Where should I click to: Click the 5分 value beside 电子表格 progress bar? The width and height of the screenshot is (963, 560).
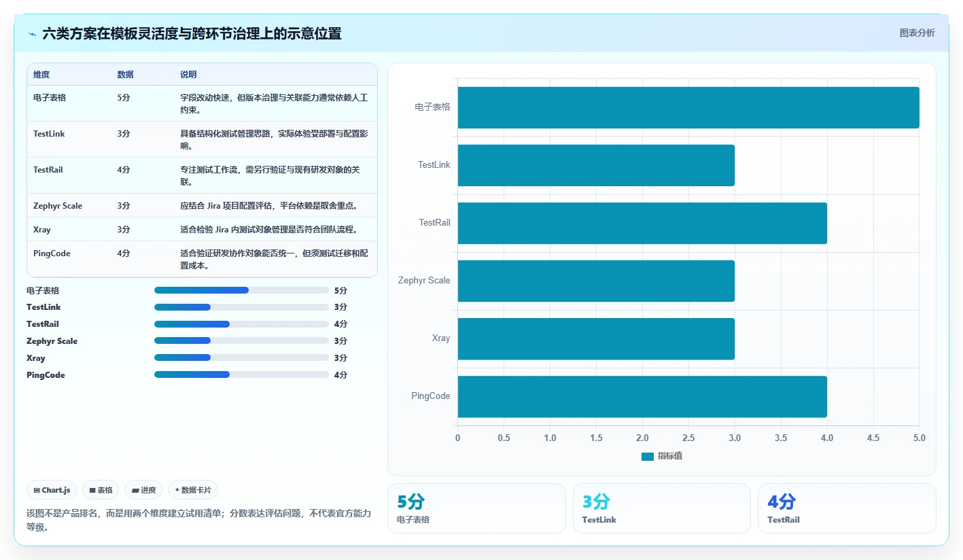click(340, 290)
